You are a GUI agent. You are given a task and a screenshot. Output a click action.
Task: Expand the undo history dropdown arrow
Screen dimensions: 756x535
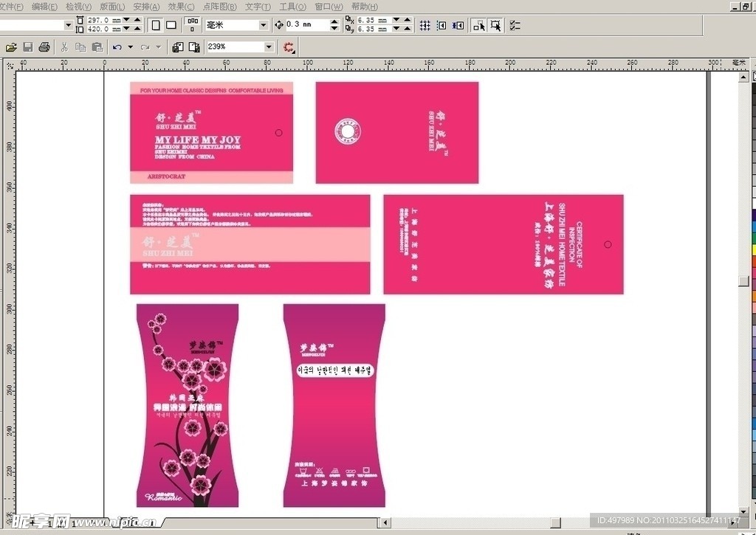(x=130, y=47)
